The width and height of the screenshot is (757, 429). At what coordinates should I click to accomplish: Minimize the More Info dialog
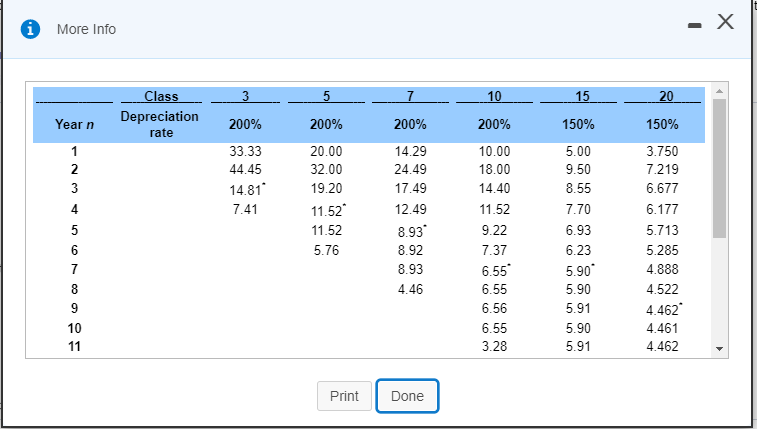(694, 25)
